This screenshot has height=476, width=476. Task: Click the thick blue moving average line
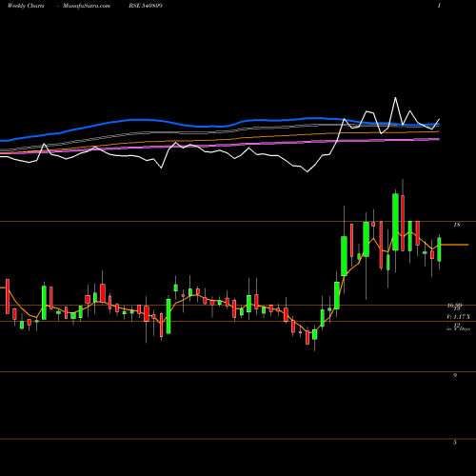219,126
